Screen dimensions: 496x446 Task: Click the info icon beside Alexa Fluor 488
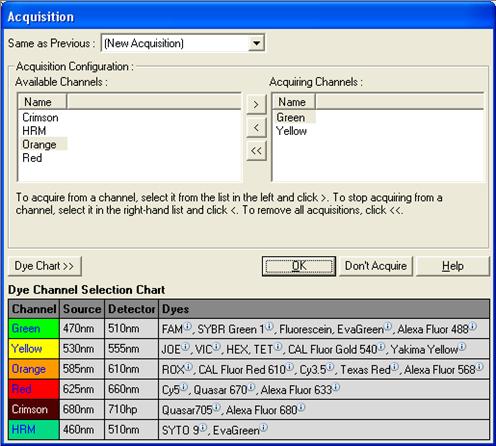(x=473, y=326)
